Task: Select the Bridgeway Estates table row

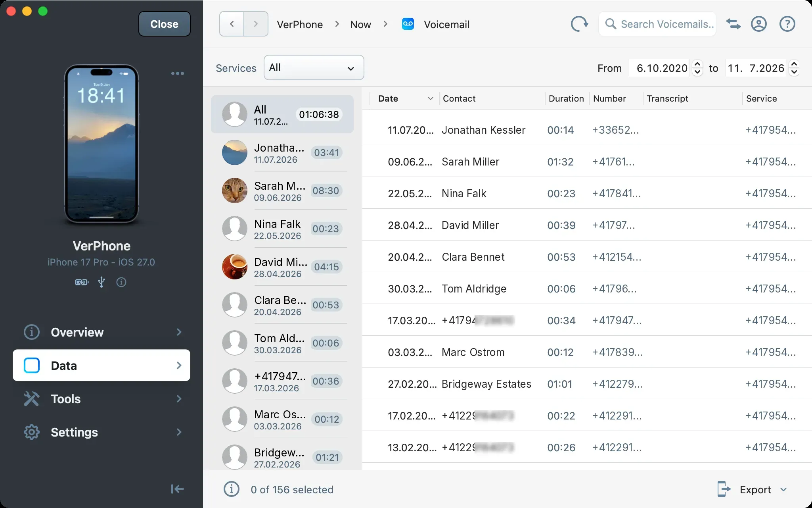Action: click(x=587, y=384)
